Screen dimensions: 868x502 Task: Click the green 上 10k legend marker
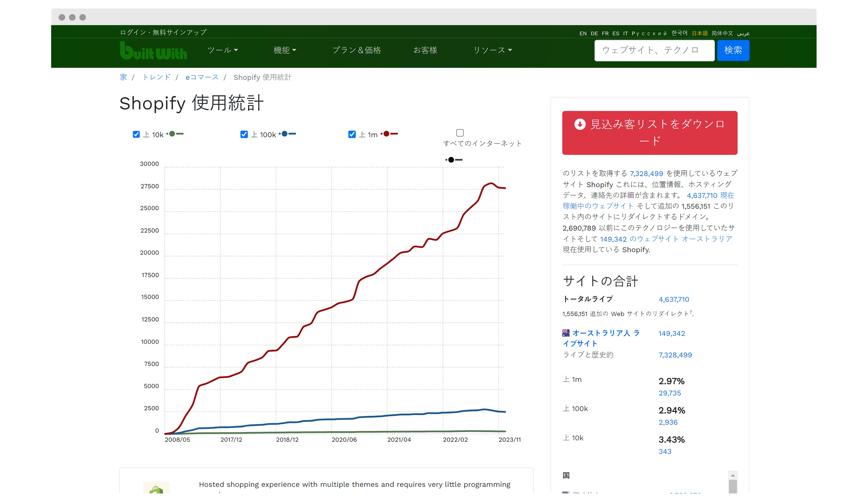[175, 134]
